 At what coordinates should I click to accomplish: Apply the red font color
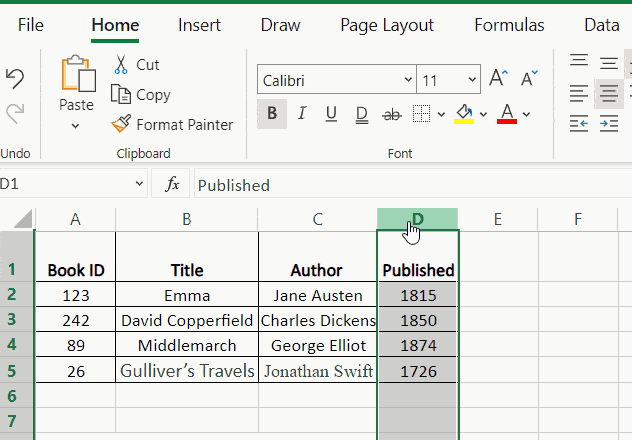click(x=507, y=114)
